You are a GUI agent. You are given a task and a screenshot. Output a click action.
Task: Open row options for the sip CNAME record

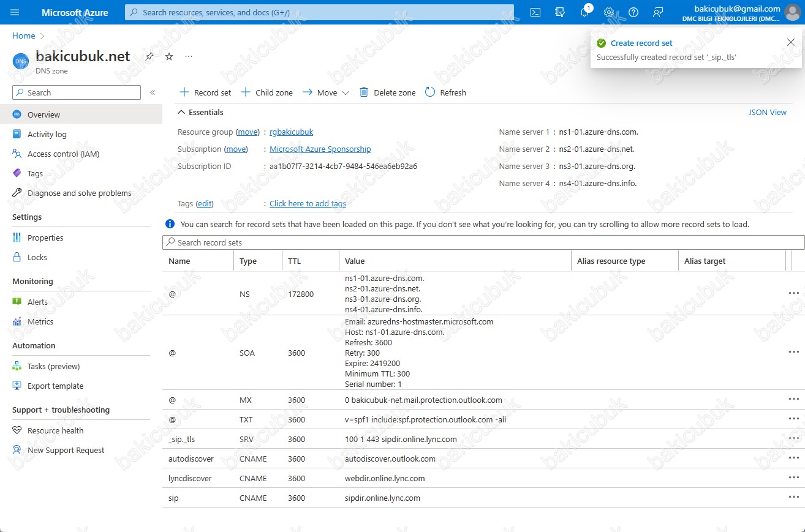coord(794,497)
